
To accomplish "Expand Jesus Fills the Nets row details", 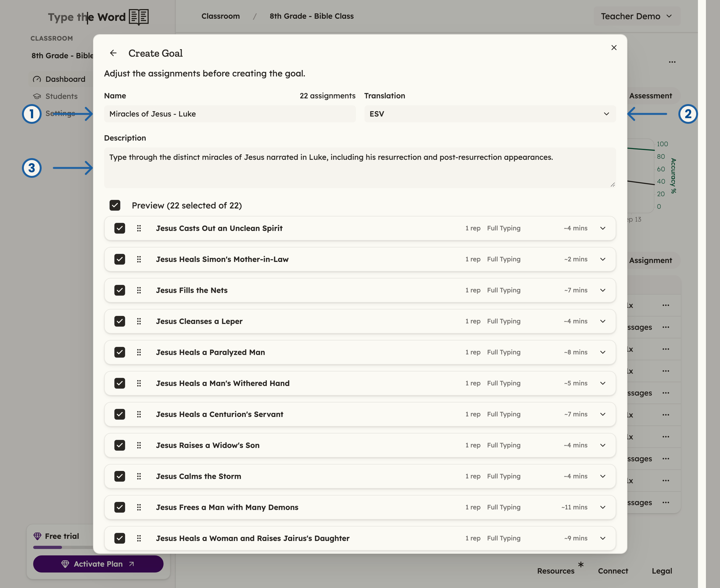I will [602, 290].
